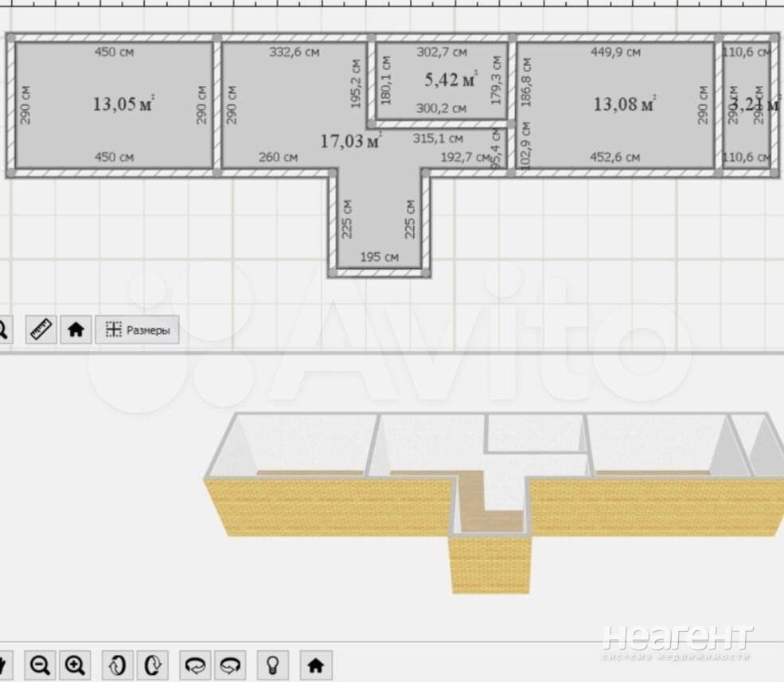784x682 pixels.
Task: Toggle the Размеры dimensions button
Action: click(x=137, y=329)
